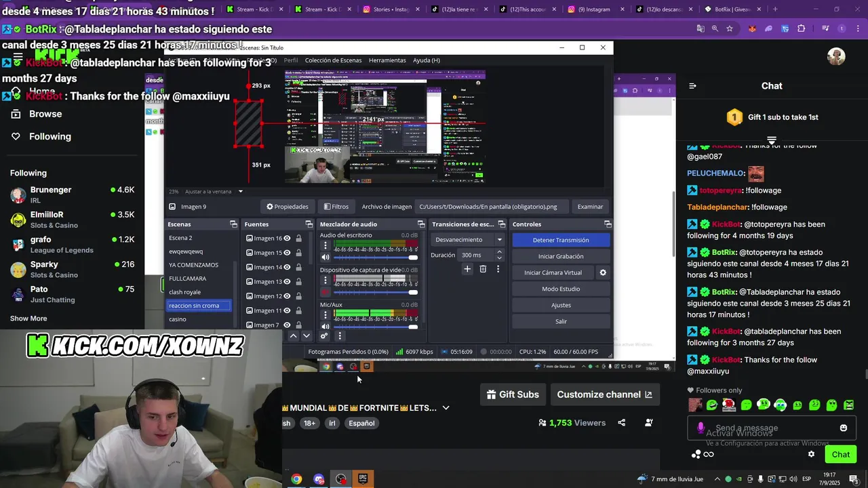Open the Ajustar a la ventana zoom dropdown
Image resolution: width=868 pixels, height=488 pixels.
(240, 191)
